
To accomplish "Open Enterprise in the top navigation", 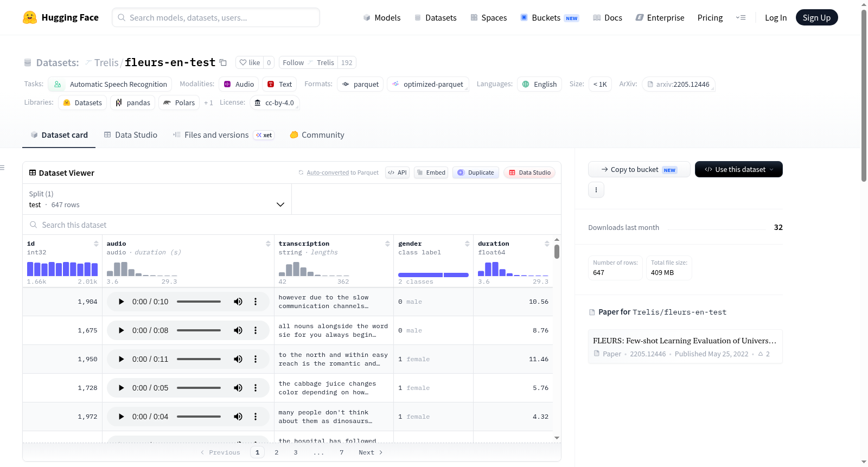I will (660, 17).
